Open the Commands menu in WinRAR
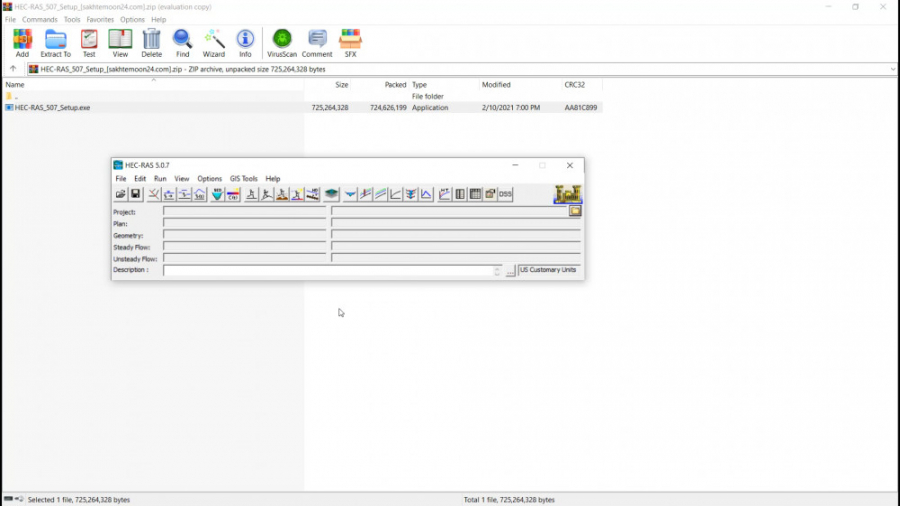This screenshot has height=506, width=900. [40, 19]
